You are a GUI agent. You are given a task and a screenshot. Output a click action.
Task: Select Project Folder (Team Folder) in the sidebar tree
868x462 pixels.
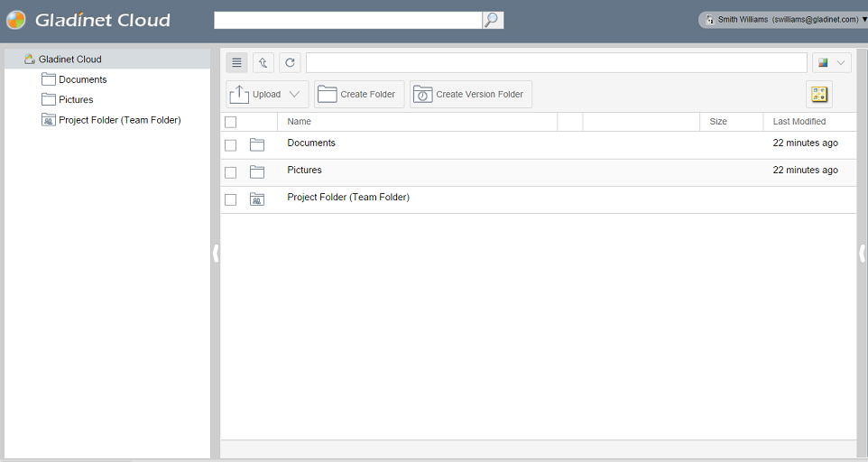pos(120,120)
